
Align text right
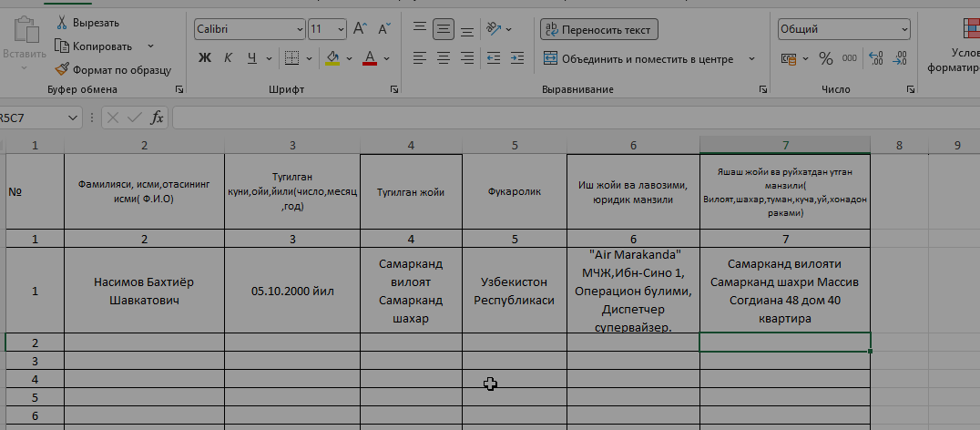[x=467, y=58]
